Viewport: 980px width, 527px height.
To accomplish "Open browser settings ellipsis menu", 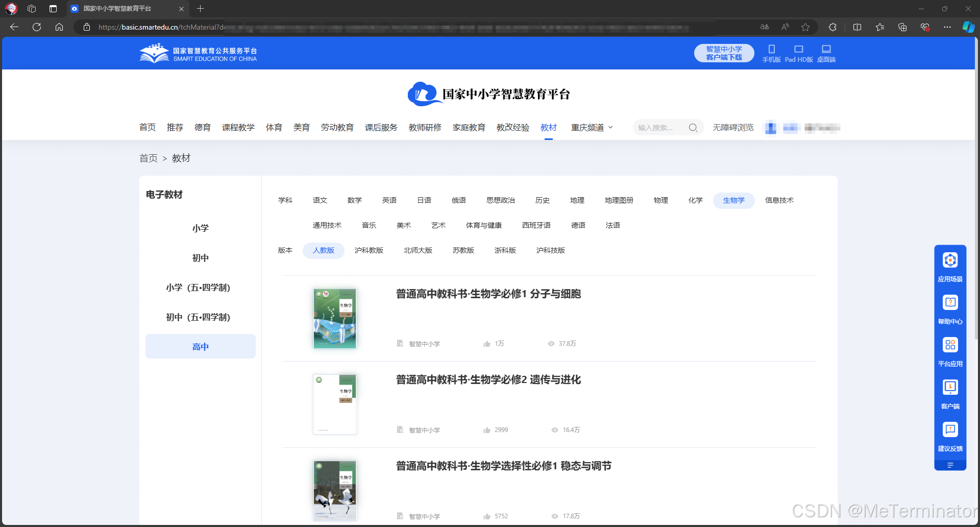I will pos(947,27).
